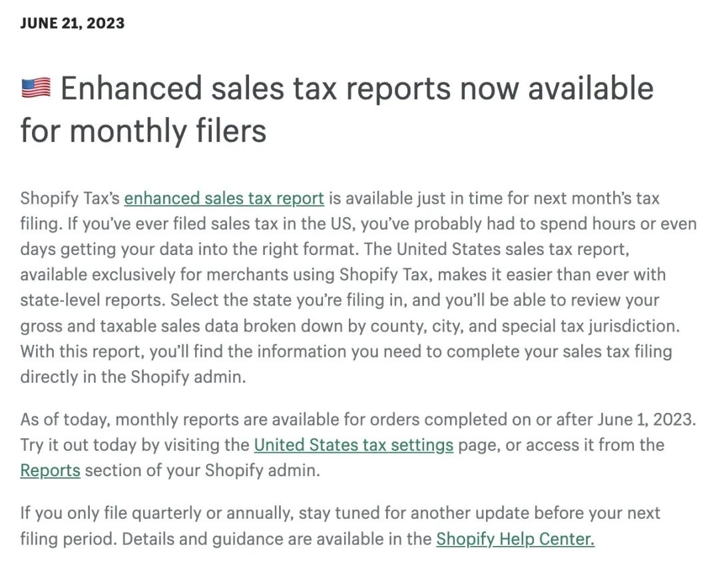Click the US flag emoji icon
719x588 pixels.
pyautogui.click(x=36, y=88)
